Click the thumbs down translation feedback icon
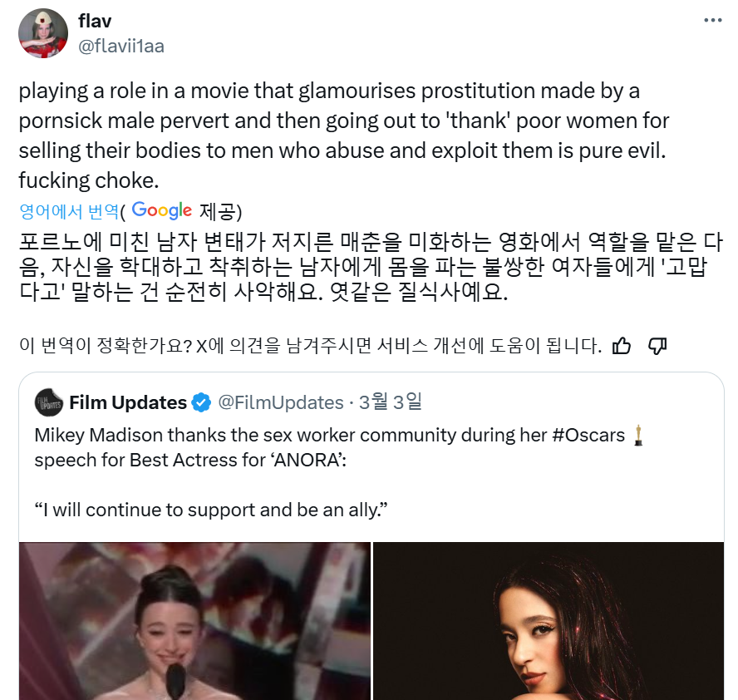This screenshot has height=700, width=738. tap(657, 346)
